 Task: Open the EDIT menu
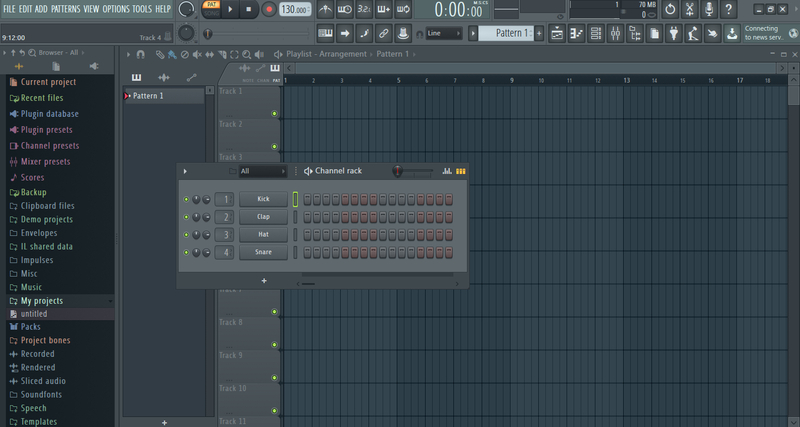26,9
